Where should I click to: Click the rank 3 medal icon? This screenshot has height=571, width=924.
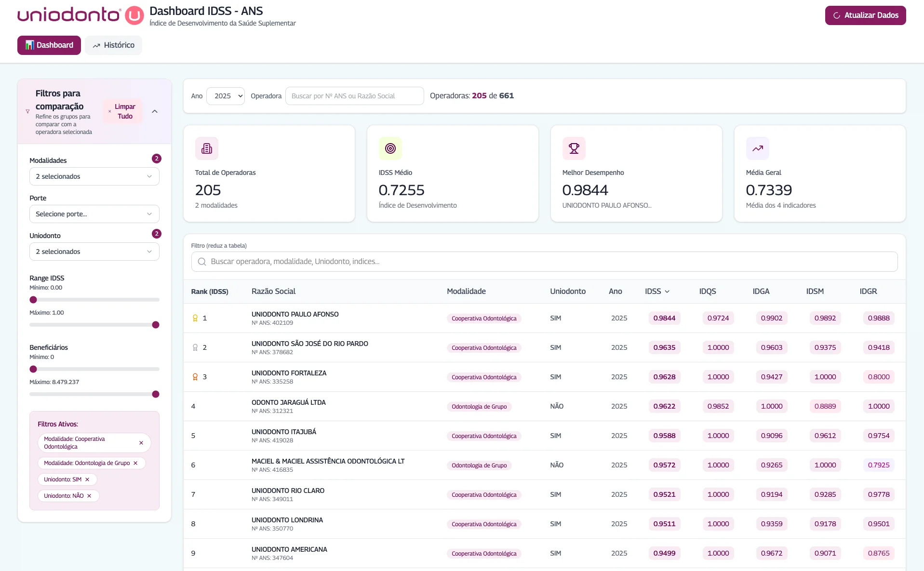pyautogui.click(x=195, y=377)
